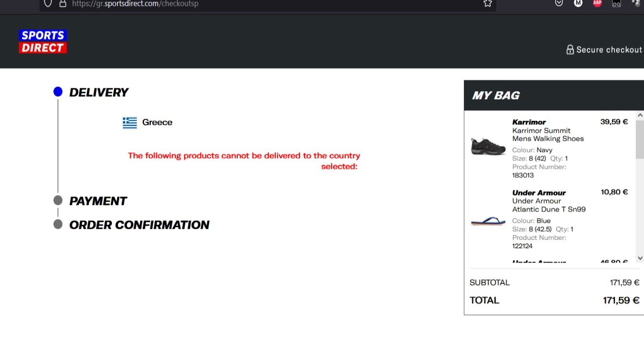Click the red delivery error message
644x362 pixels.
pos(244,161)
